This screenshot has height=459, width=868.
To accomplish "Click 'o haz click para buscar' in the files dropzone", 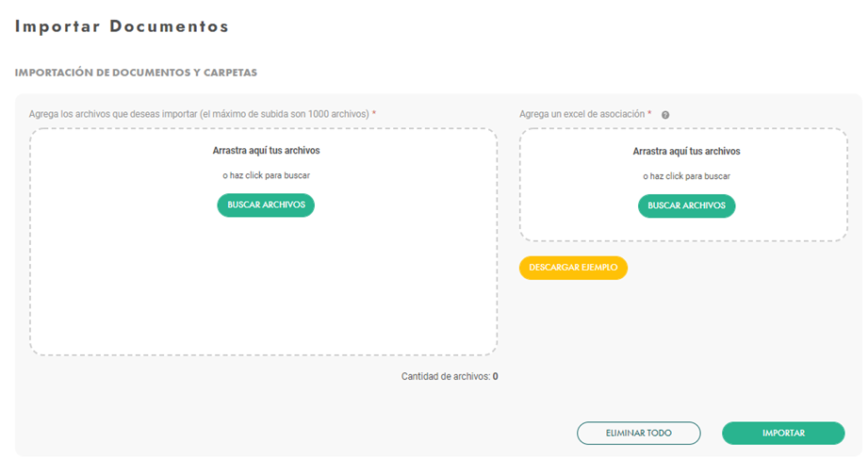I will (267, 175).
